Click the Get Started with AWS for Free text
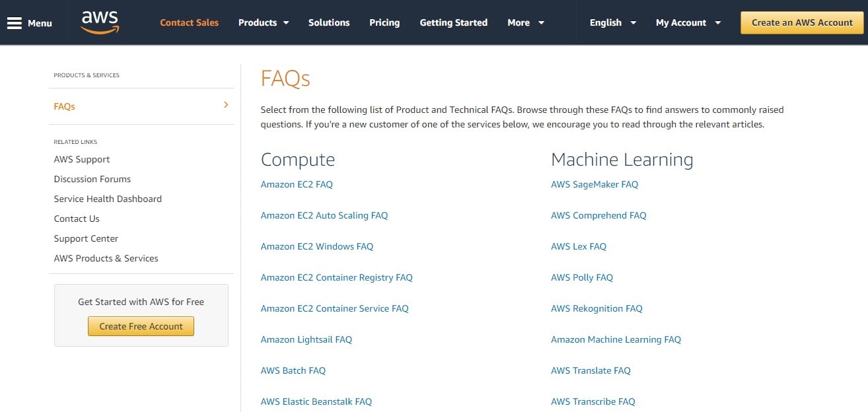Viewport: 868px width, 412px height. 141,302
